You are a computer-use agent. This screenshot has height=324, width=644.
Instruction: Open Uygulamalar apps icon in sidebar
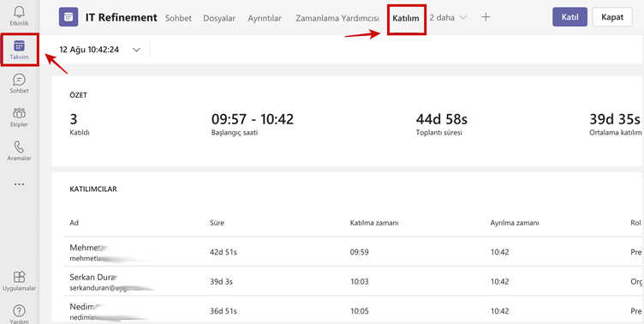20,281
